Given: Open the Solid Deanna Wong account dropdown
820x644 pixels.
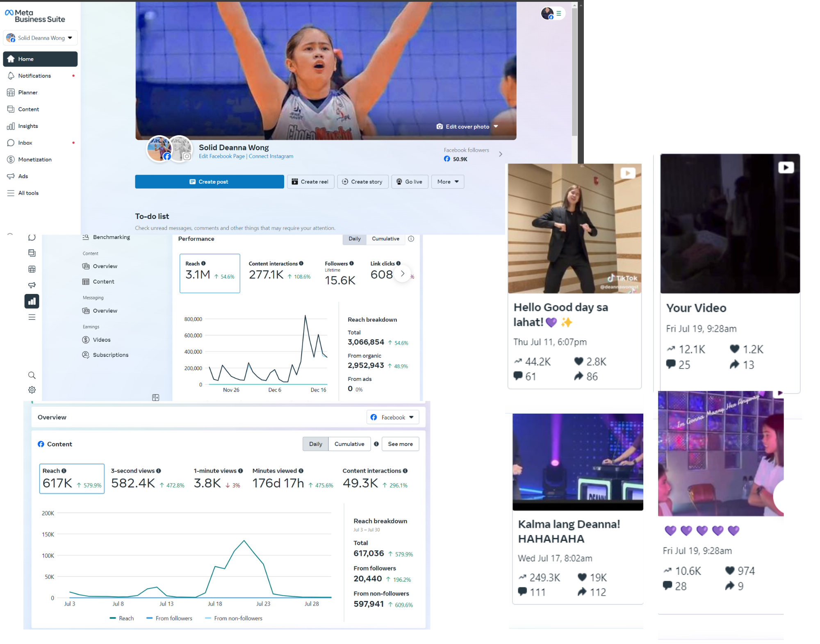Looking at the screenshot, I should click(x=40, y=38).
